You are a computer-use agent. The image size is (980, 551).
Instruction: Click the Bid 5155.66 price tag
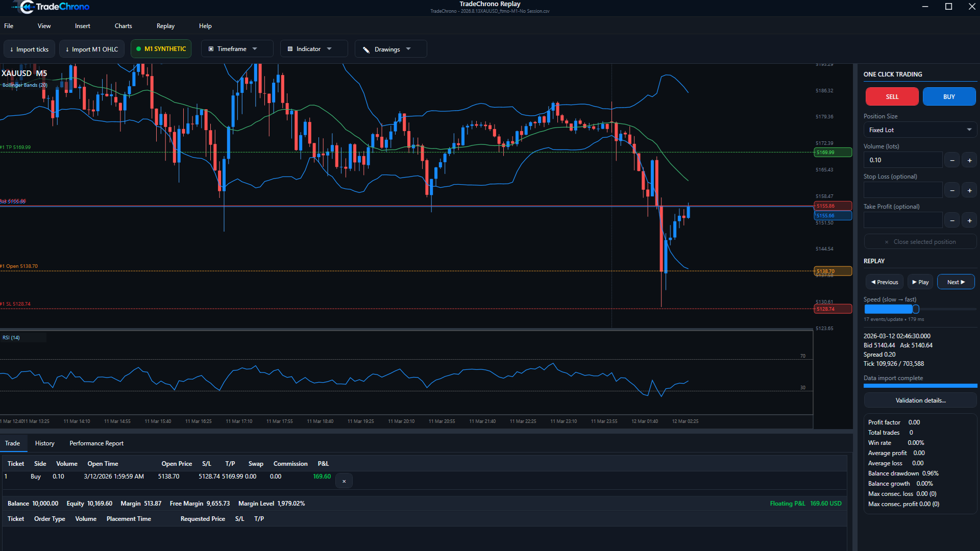point(832,215)
